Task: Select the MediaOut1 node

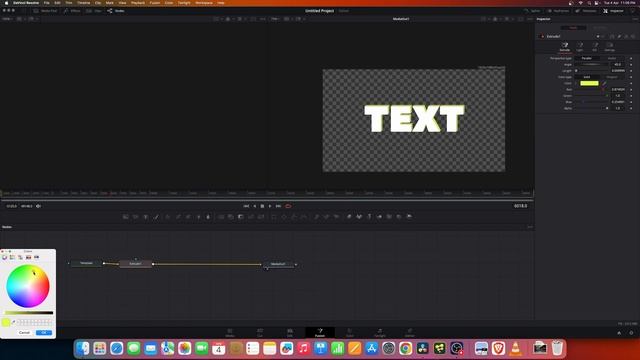Action: pyautogui.click(x=278, y=264)
